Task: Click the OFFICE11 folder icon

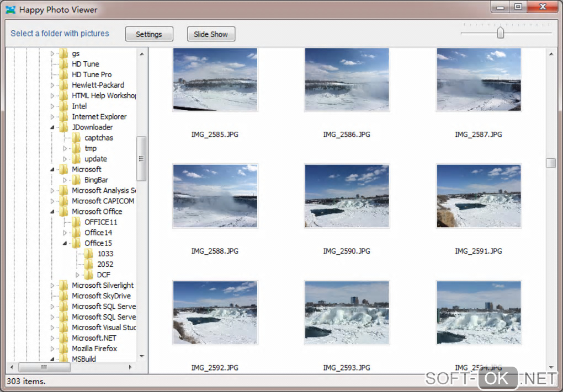Action: pyautogui.click(x=77, y=222)
